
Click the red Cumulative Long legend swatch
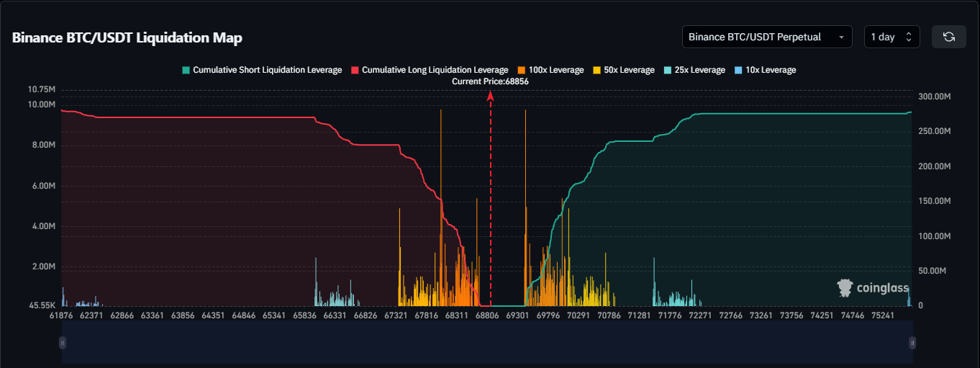pos(355,70)
